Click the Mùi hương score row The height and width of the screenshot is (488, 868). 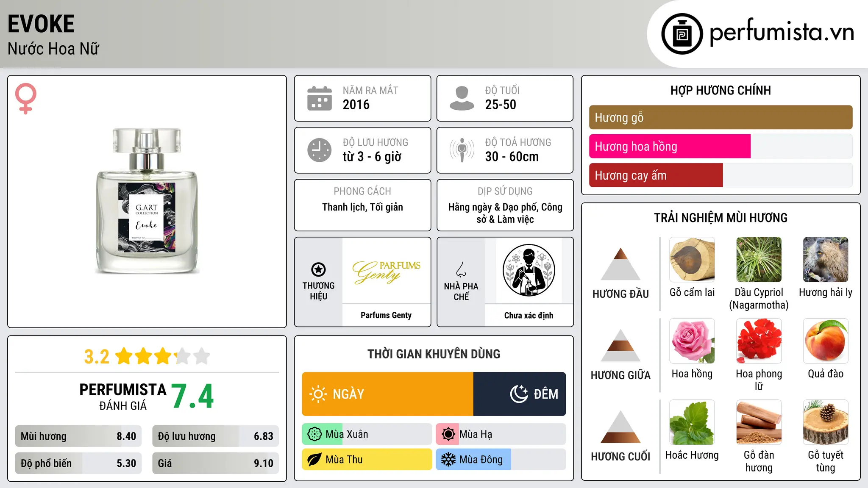(x=78, y=436)
